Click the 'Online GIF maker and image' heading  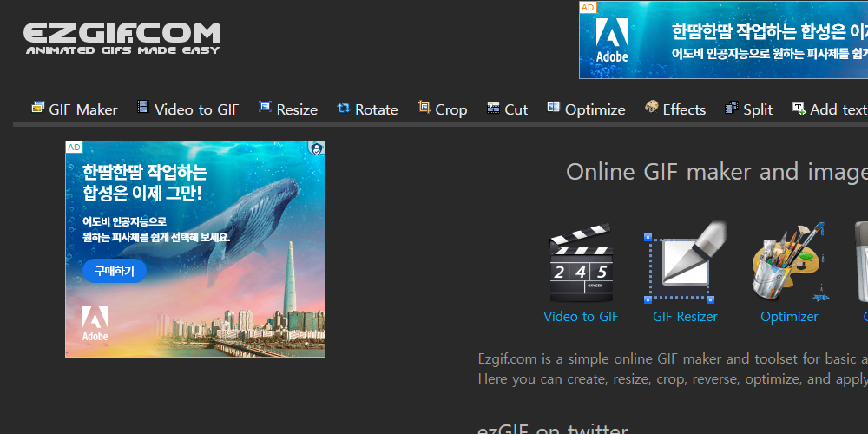point(717,172)
